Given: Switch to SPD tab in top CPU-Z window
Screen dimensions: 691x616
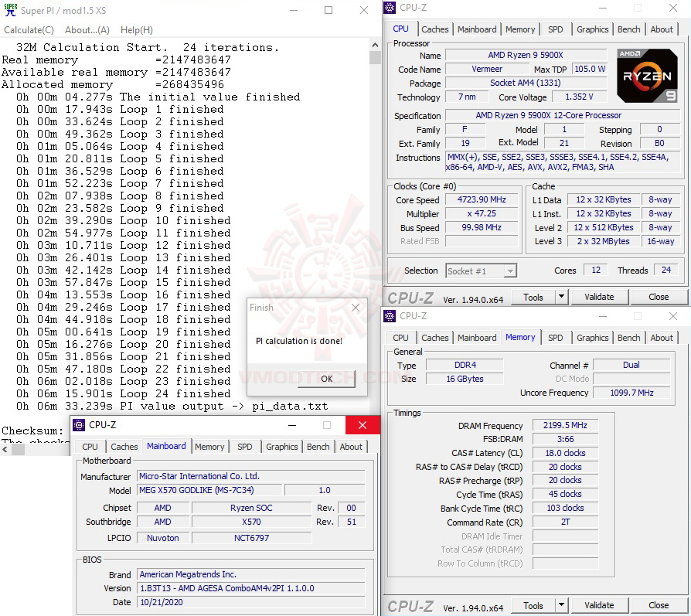Looking at the screenshot, I should (555, 29).
